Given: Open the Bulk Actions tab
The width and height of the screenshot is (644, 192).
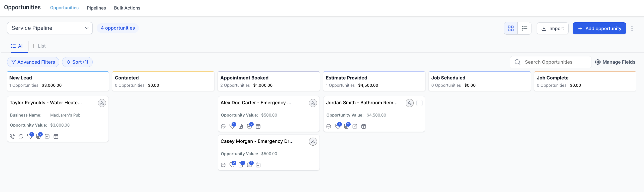Looking at the screenshot, I should click(127, 8).
